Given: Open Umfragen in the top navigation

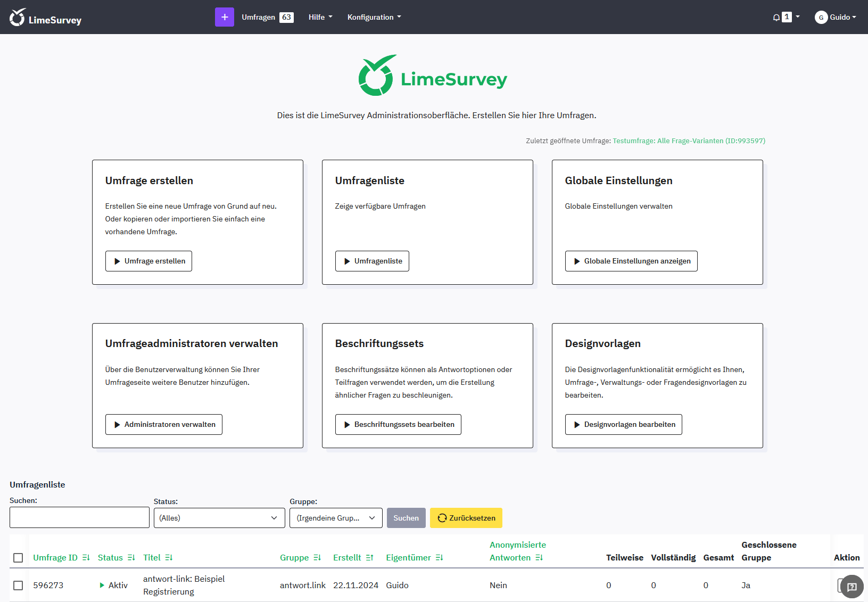Looking at the screenshot, I should tap(259, 17).
